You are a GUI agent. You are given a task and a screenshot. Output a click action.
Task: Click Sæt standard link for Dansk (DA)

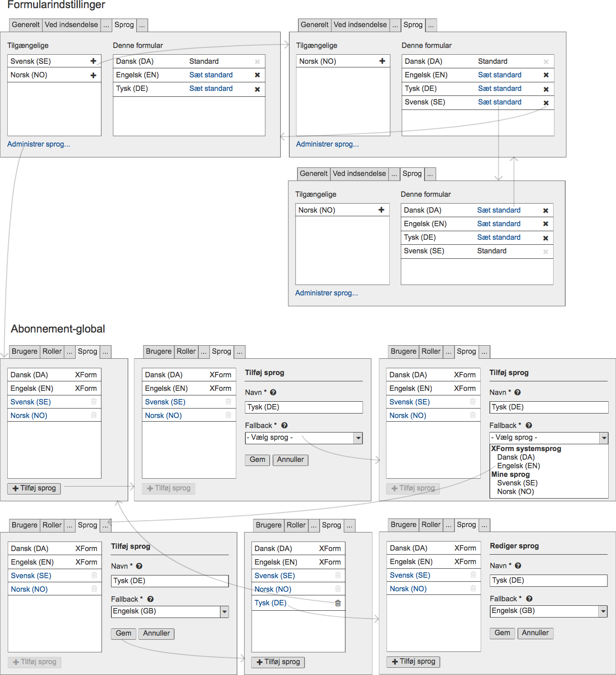pos(498,210)
